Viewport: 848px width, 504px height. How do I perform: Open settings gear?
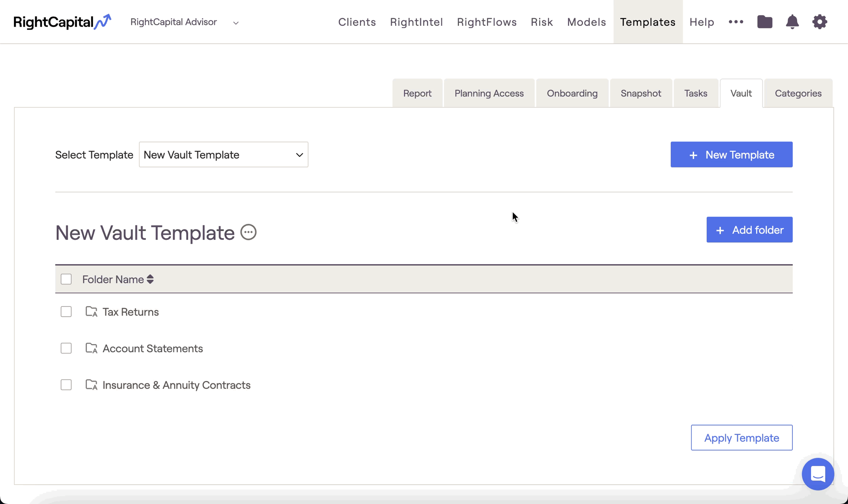tap(820, 22)
